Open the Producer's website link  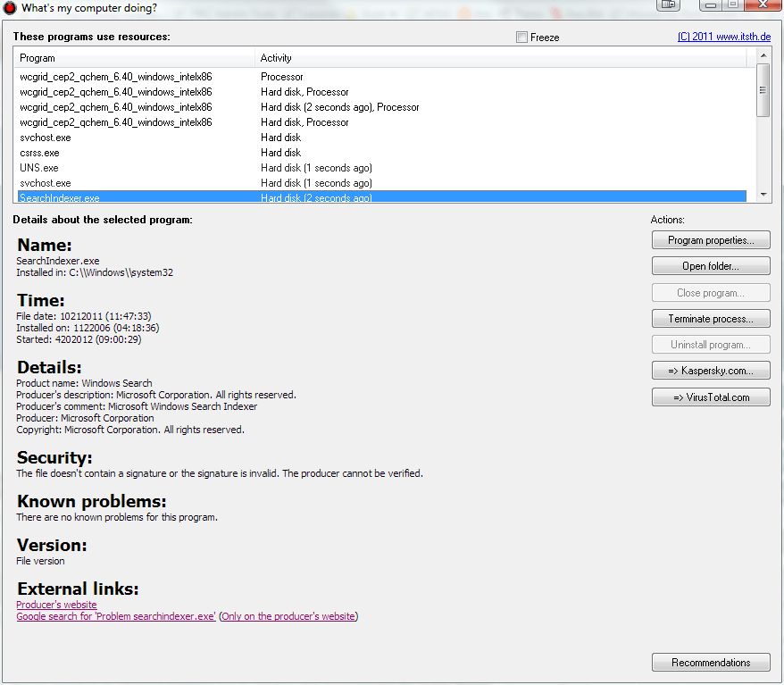(x=56, y=605)
